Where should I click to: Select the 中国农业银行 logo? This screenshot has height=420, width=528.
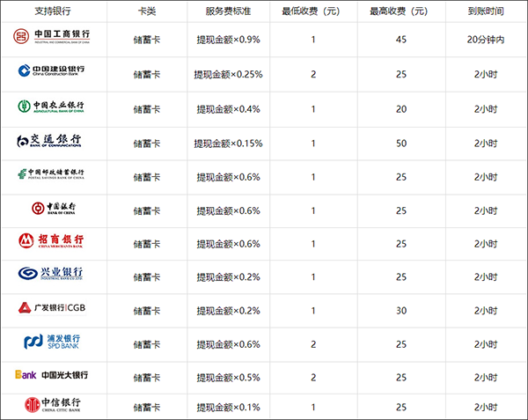point(53,107)
